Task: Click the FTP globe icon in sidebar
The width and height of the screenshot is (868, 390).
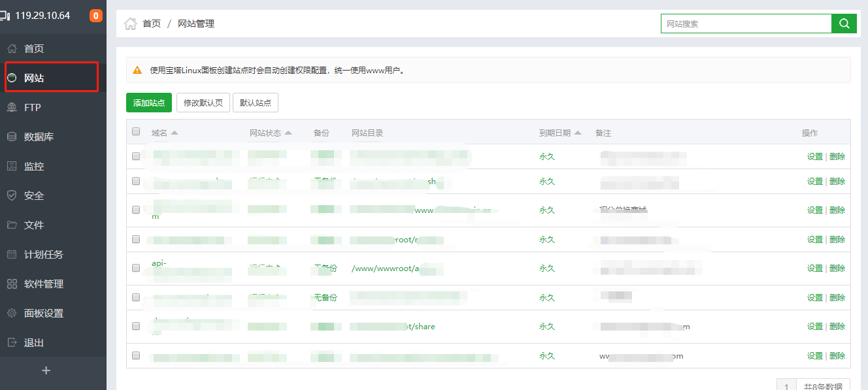Action: tap(12, 107)
